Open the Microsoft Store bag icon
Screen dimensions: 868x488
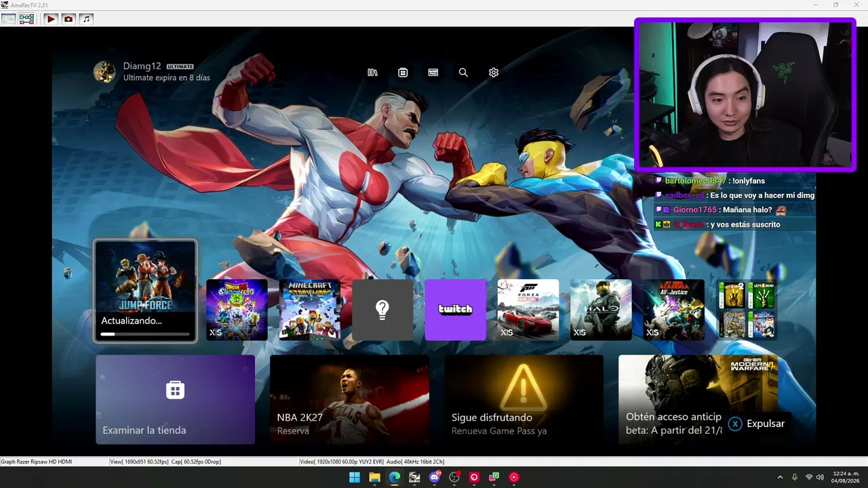click(403, 73)
